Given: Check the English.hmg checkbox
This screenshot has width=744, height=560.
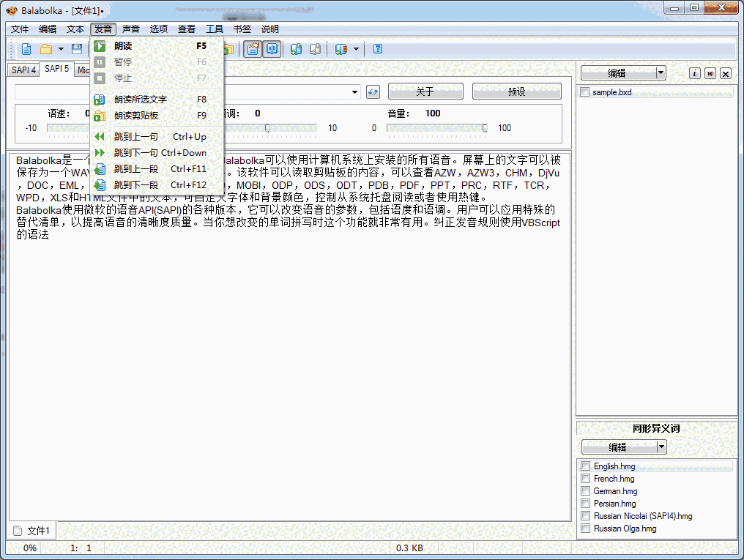Looking at the screenshot, I should 586,466.
